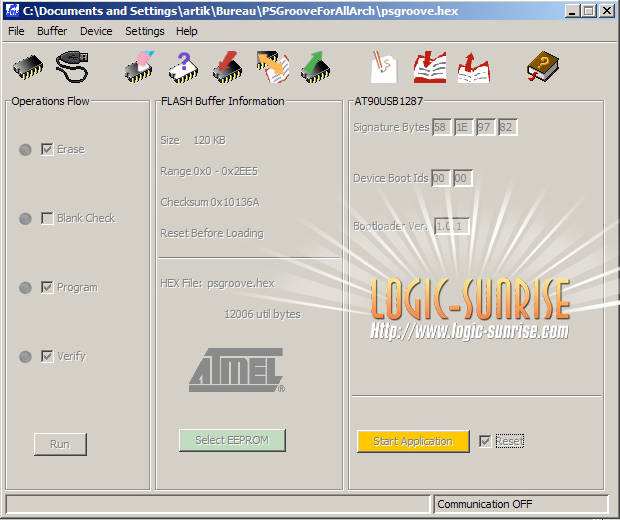Click the Load HEX File red book icon

(x=430, y=67)
